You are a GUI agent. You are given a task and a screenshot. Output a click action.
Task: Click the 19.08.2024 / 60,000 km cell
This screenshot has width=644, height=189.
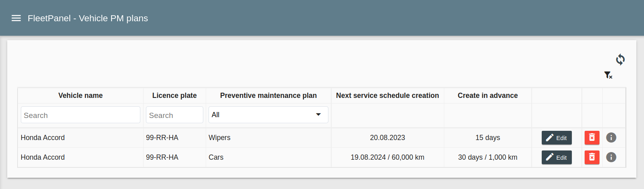click(387, 157)
